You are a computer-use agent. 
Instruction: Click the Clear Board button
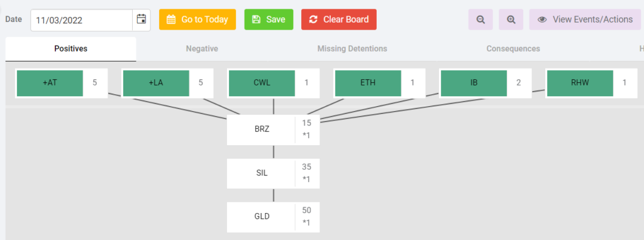point(339,19)
